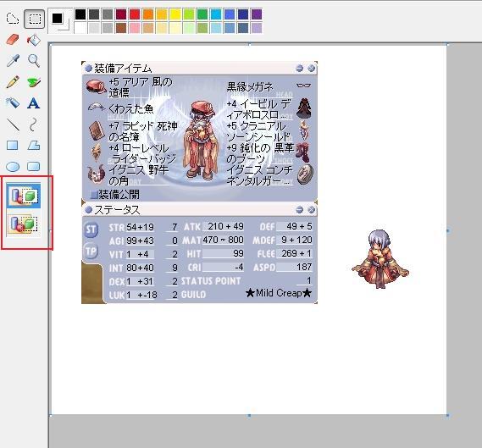
Task: Click the horned skull item icon
Action: (x=97, y=174)
